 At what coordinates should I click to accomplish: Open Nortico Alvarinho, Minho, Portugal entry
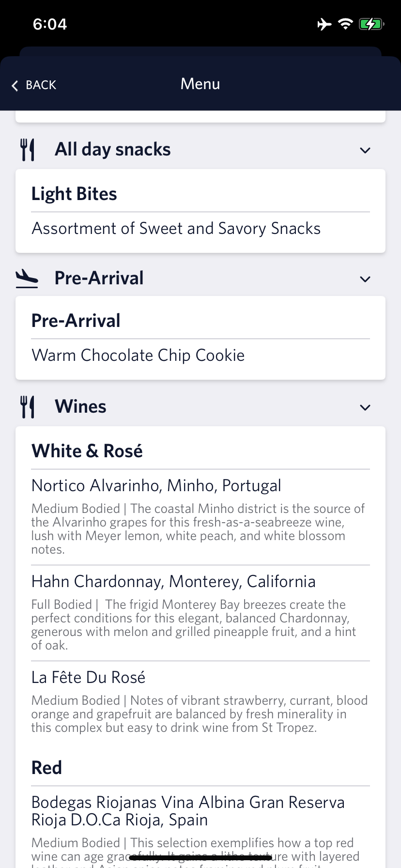[156, 485]
